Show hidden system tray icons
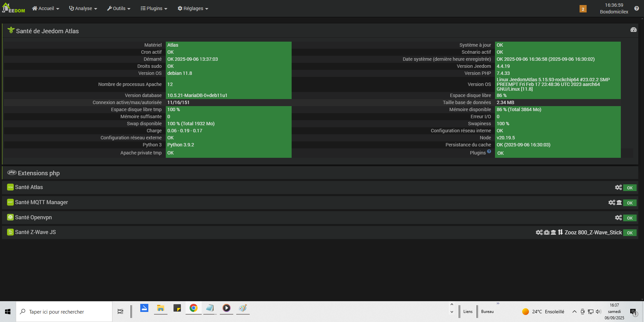This screenshot has height=322, width=644. 575,312
